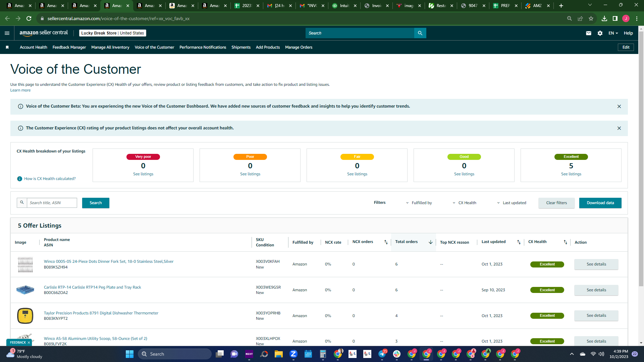
Task: Open the Settings gear icon
Action: [600, 33]
